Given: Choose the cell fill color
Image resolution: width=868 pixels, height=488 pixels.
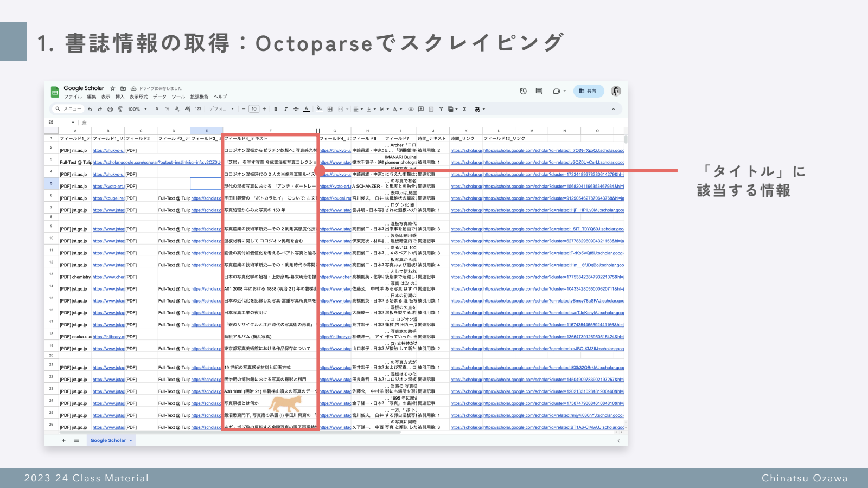Looking at the screenshot, I should (319, 109).
